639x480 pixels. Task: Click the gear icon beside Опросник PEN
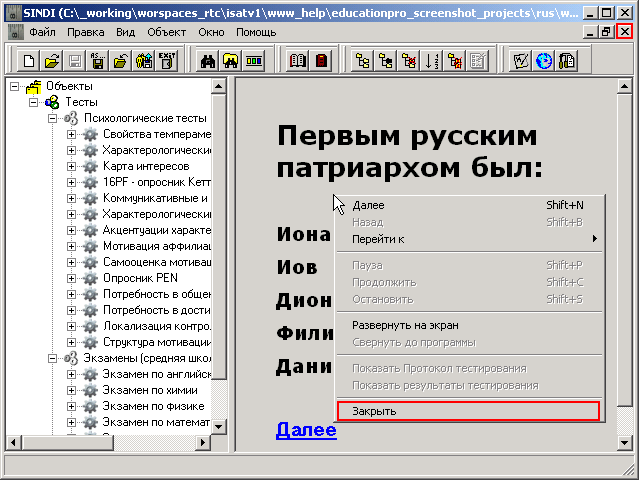click(x=90, y=278)
